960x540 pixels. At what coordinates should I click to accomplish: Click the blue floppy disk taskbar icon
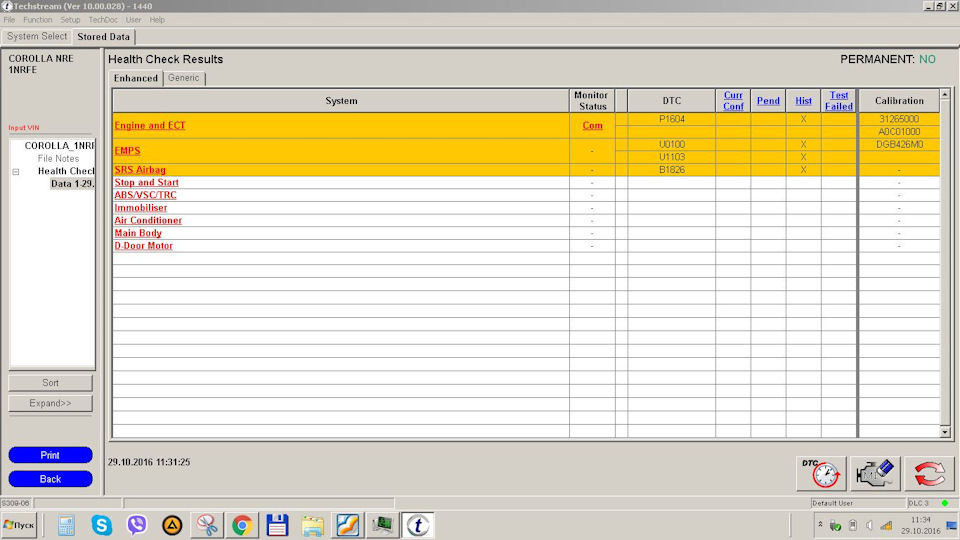(277, 525)
